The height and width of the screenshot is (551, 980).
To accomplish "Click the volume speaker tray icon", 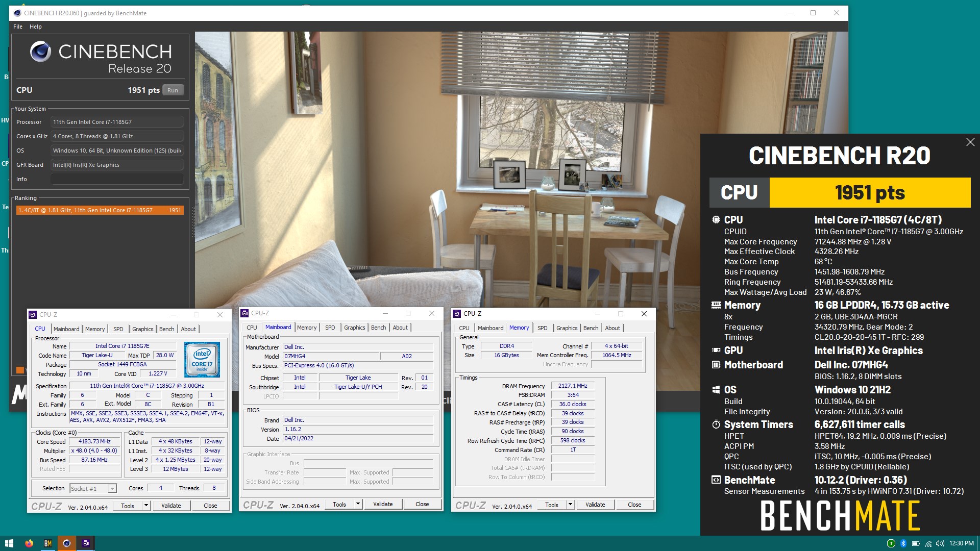I will click(x=940, y=543).
